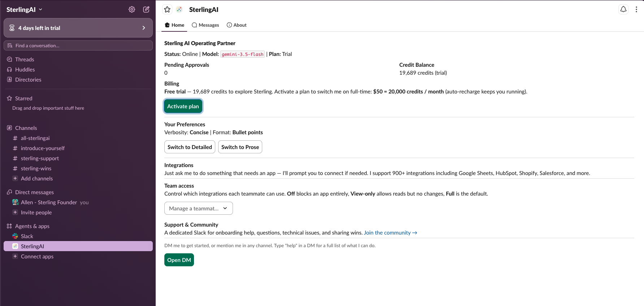Open the Directories icon
Viewport: 644px width, 306px height.
coord(9,79)
